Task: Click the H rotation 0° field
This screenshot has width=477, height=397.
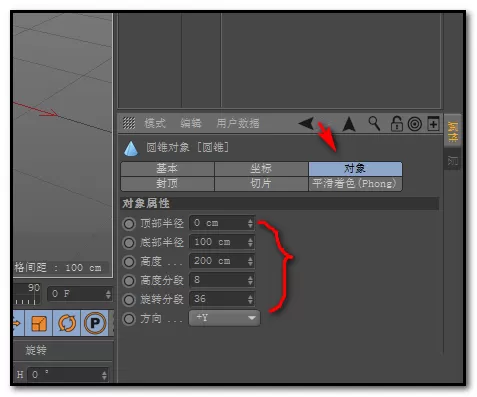Action: point(68,375)
